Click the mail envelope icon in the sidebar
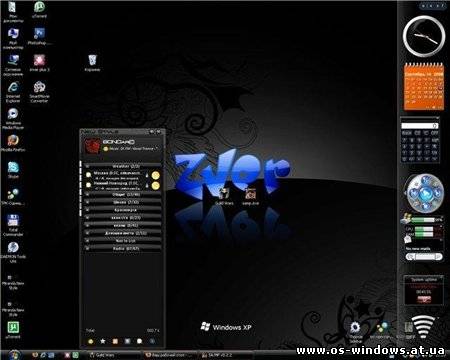The image size is (450, 360). 408,239
